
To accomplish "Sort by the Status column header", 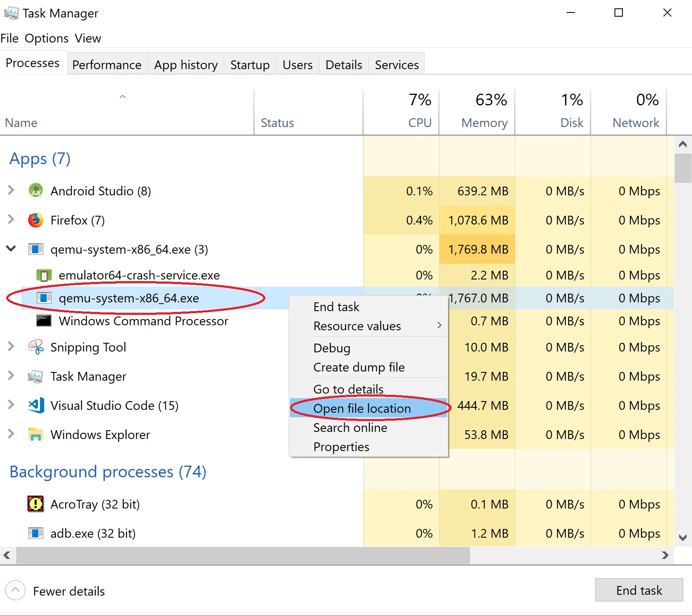I will 308,112.
